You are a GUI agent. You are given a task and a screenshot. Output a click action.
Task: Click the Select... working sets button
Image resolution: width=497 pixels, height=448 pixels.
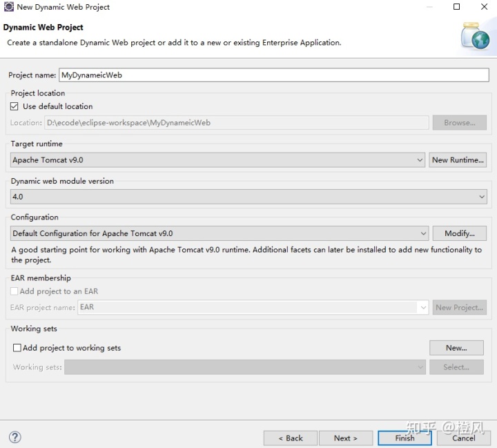(456, 367)
